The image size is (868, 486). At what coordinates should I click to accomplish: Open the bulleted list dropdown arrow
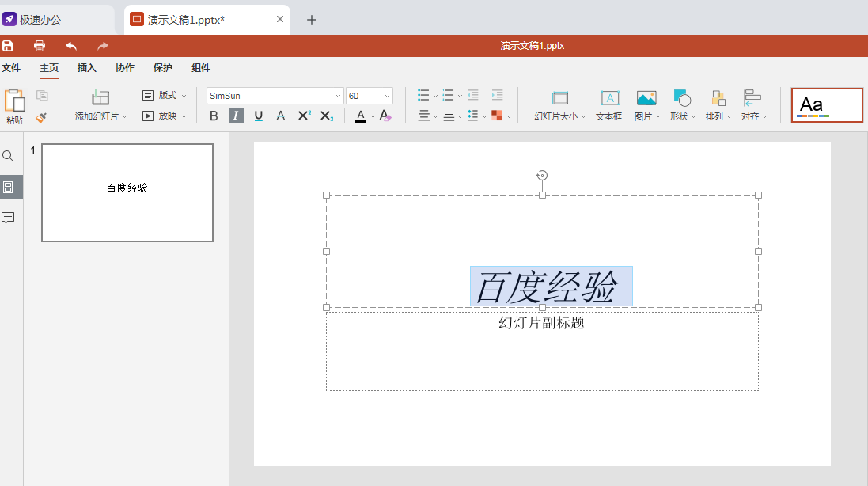point(436,97)
